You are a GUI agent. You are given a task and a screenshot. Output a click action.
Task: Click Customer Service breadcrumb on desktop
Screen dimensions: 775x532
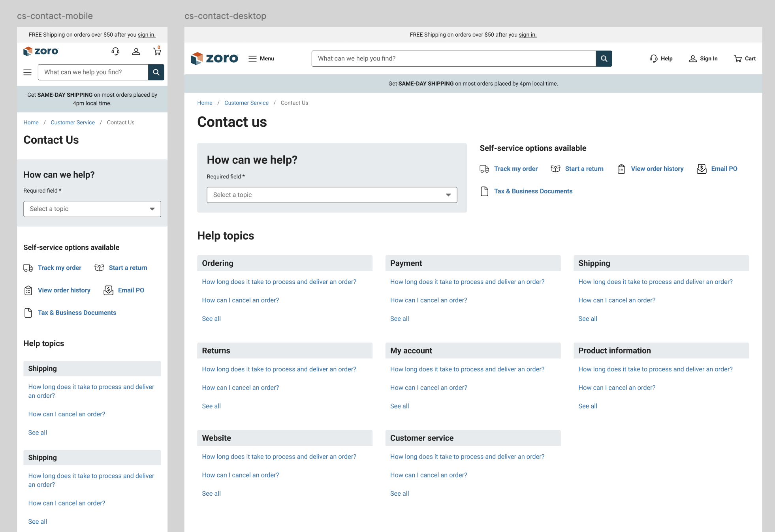[246, 103]
